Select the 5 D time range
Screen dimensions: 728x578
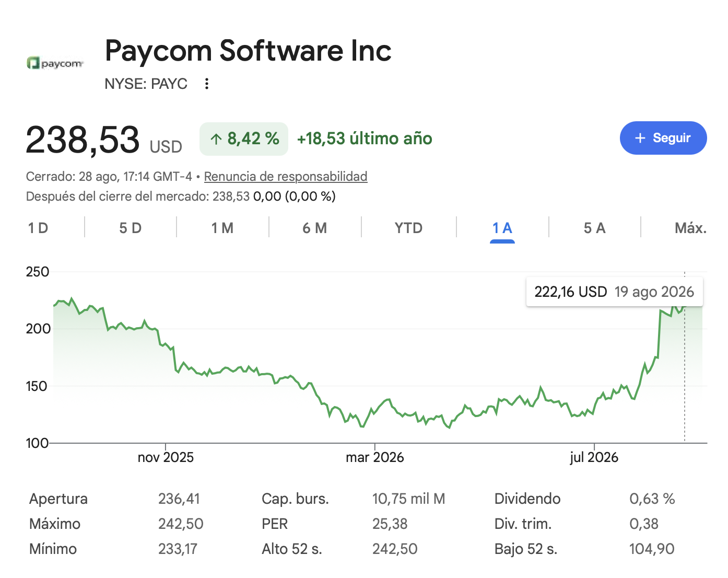131,228
